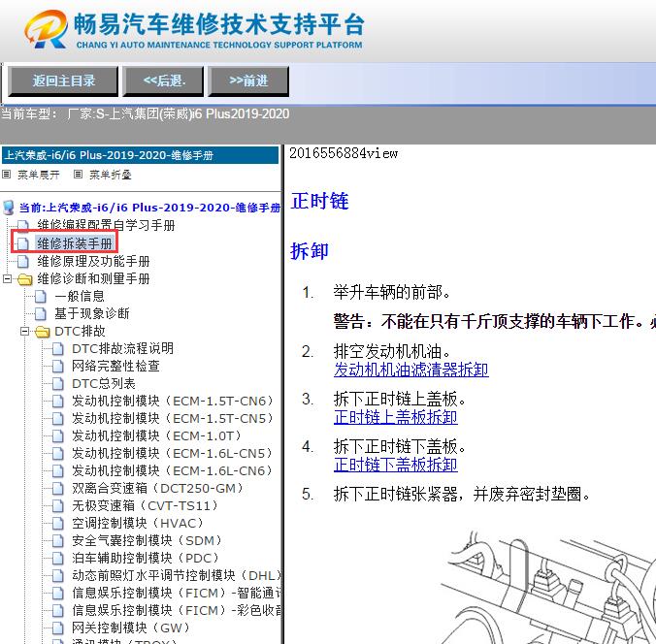Image resolution: width=656 pixels, height=644 pixels.
Task: Click the 维修诊断和测量手册 folder icon
Action: tap(25, 279)
